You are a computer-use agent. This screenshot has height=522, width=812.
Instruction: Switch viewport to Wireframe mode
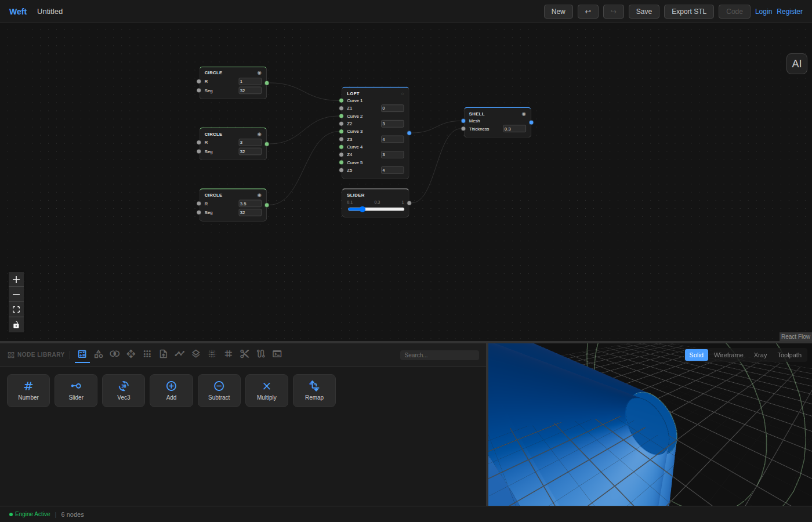click(x=728, y=355)
